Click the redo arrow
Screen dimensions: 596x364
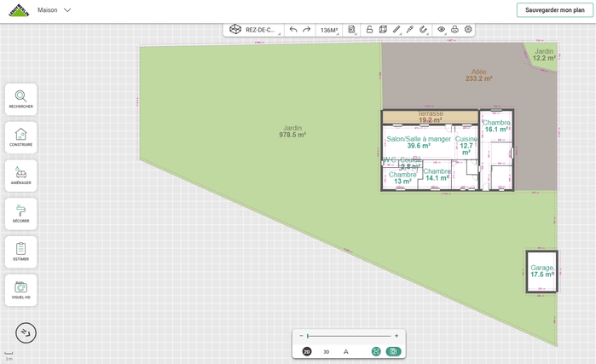tap(306, 30)
